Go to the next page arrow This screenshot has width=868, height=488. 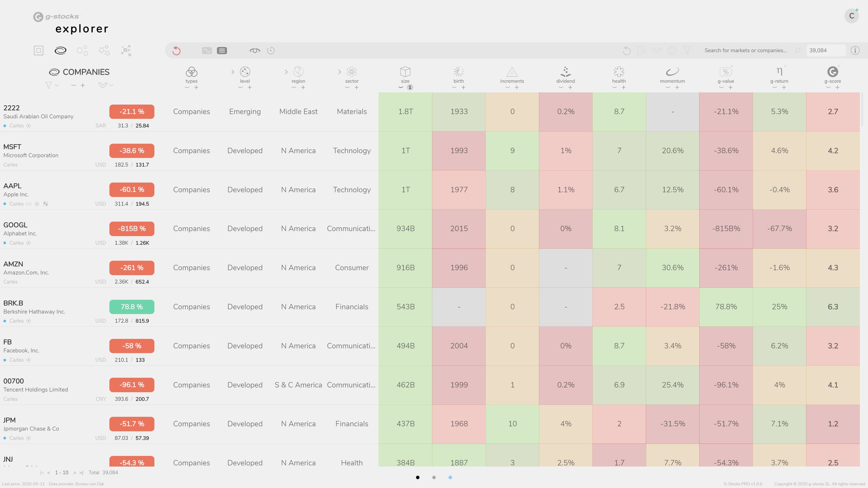pos(75,472)
